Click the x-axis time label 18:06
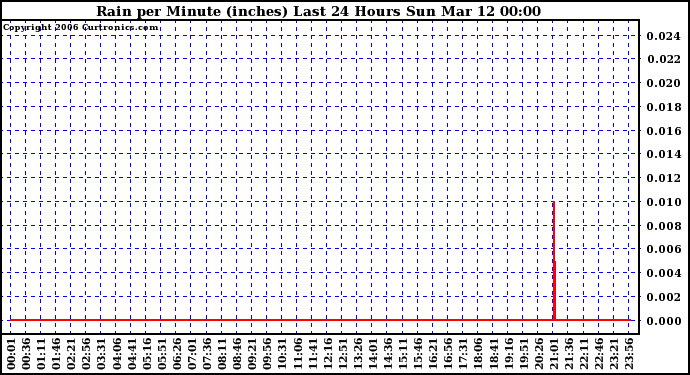Viewport: 690px width, 375px height. coord(479,354)
